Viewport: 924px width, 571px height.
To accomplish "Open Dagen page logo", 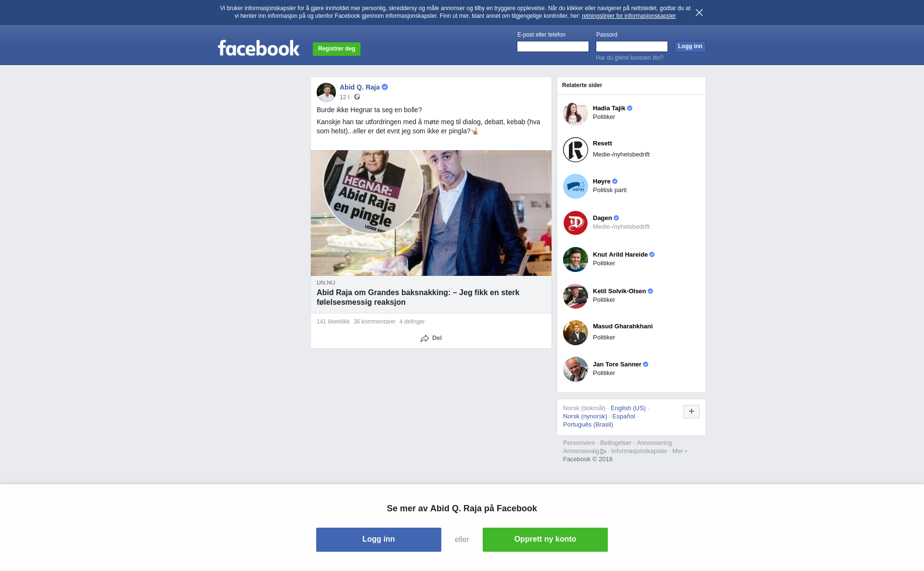I will click(x=576, y=223).
